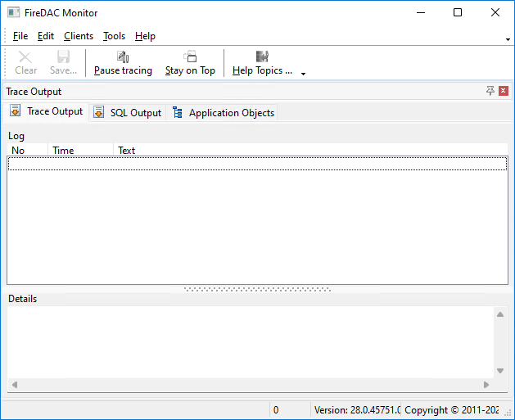
Task: Click the Details horizontal scrollbar left arrow
Action: pyautogui.click(x=15, y=385)
